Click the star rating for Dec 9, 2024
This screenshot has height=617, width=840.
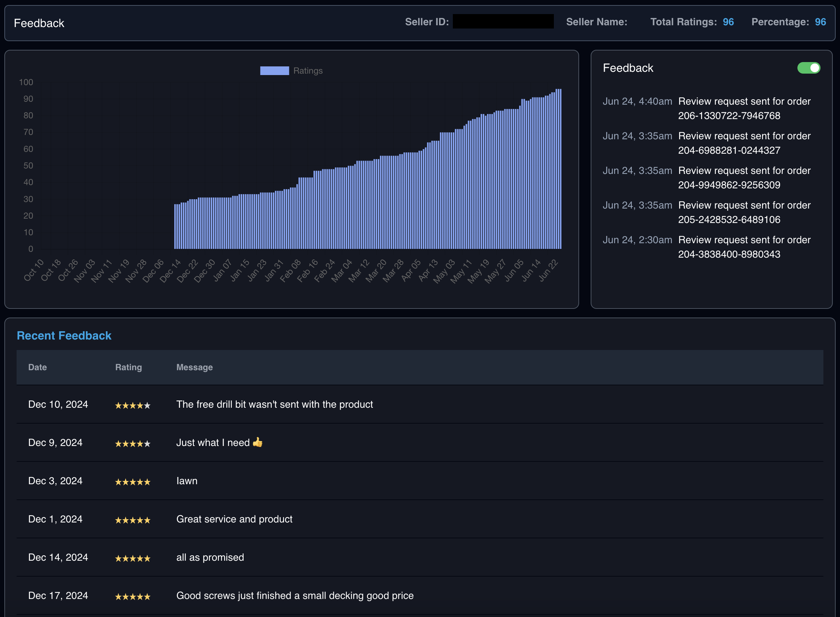click(132, 443)
